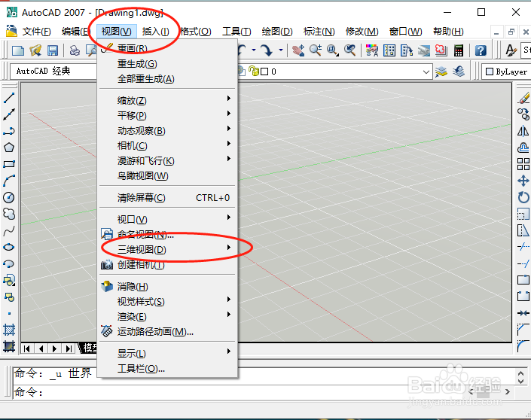Open the 工具(T) menu
The image size is (531, 420).
pos(237,32)
